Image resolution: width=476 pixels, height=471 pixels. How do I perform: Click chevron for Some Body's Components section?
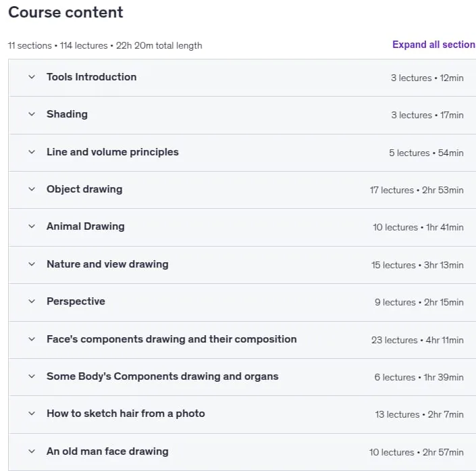[x=32, y=376]
